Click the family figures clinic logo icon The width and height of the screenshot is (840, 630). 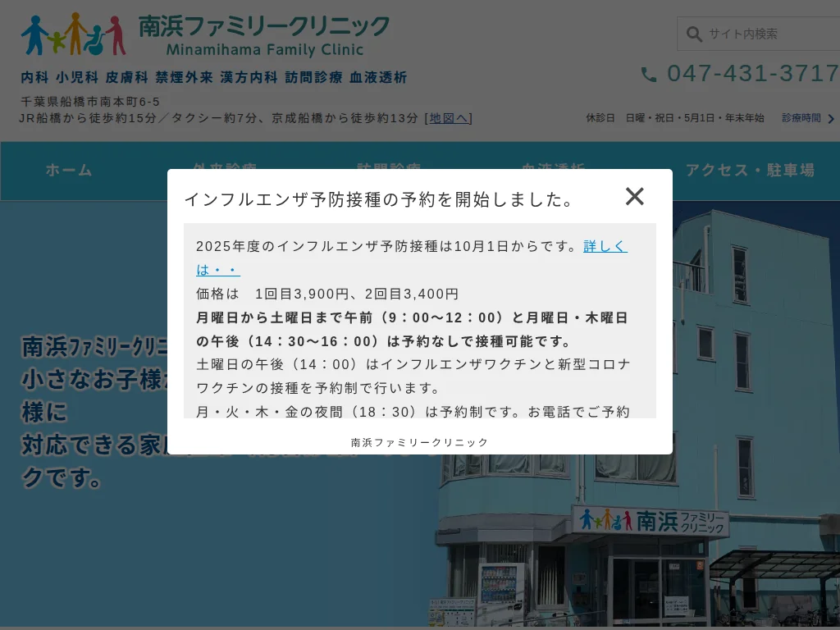click(x=73, y=34)
